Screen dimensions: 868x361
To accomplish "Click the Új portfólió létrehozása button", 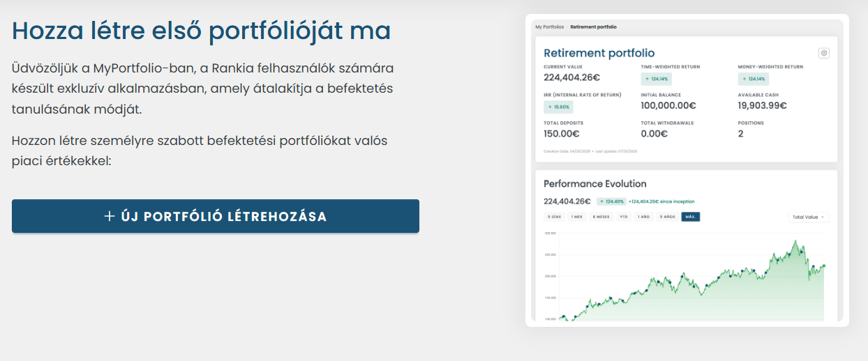I will tap(215, 216).
